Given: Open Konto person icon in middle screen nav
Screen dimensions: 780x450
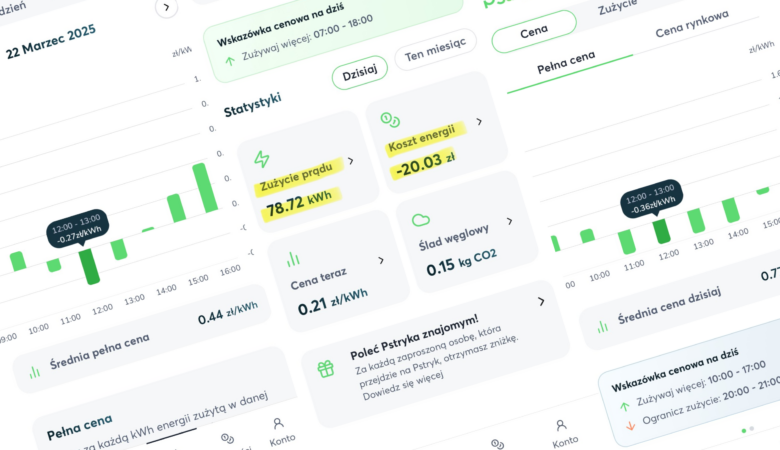Looking at the screenshot, I should pos(561,425).
